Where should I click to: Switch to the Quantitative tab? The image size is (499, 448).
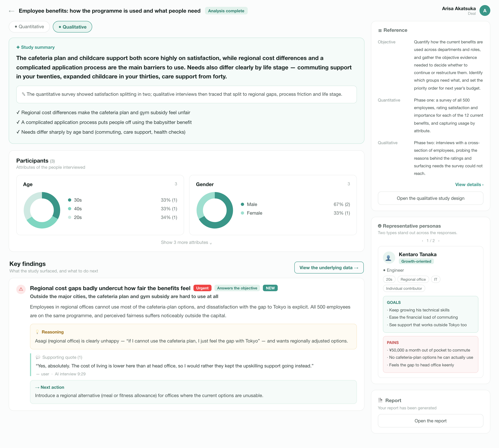[29, 27]
